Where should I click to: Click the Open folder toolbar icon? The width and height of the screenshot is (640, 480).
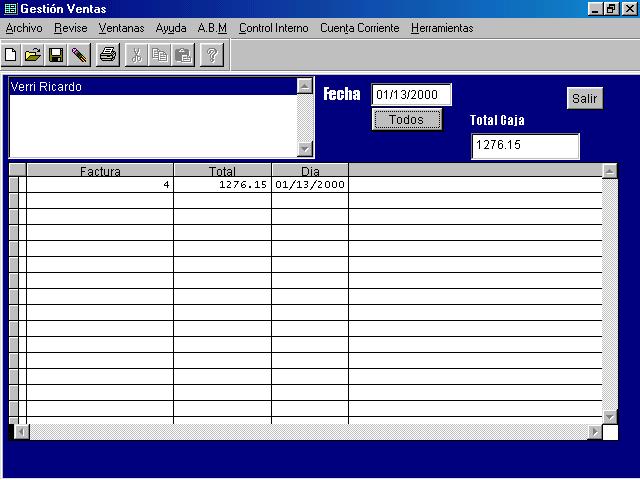(x=33, y=55)
